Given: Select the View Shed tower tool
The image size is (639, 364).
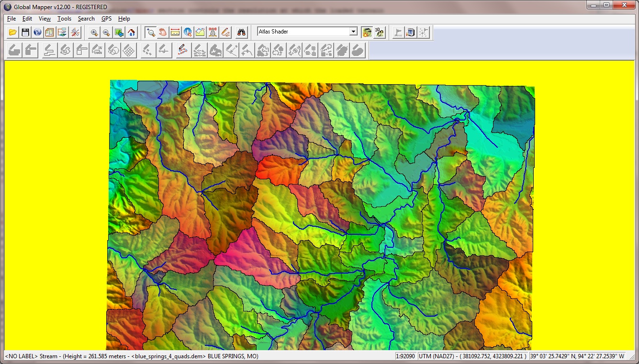Looking at the screenshot, I should pyautogui.click(x=213, y=33).
